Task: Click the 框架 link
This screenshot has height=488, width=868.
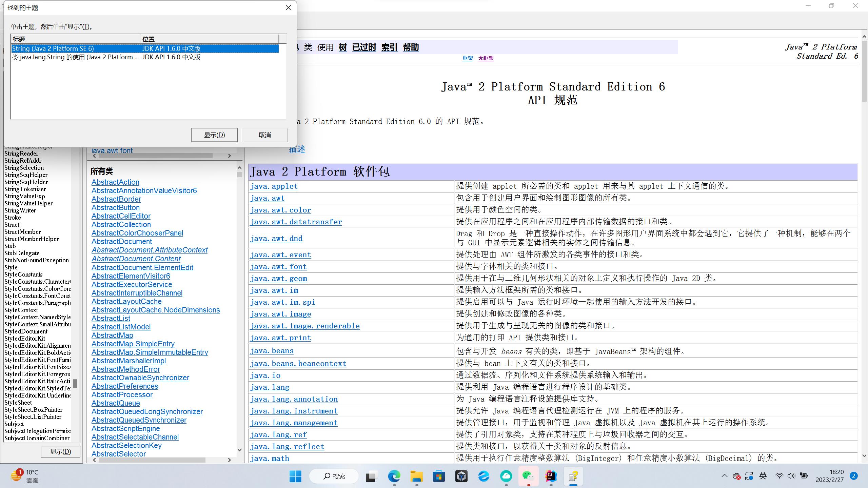Action: pos(468,58)
